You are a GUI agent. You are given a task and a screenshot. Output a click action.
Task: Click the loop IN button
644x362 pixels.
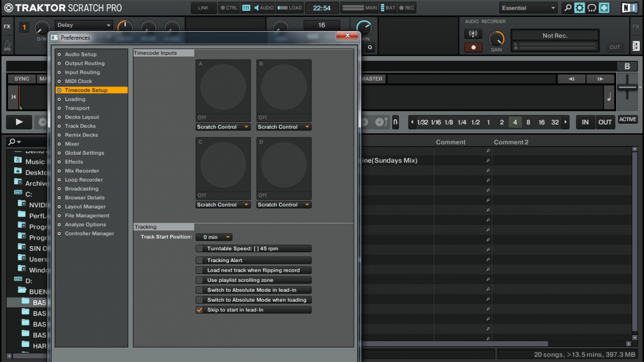point(585,122)
